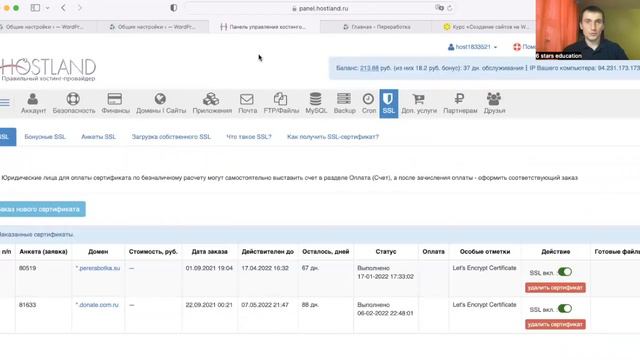Image resolution: width=640 pixels, height=360 pixels.
Task: Open the Приложения cubes icon
Action: (211, 99)
